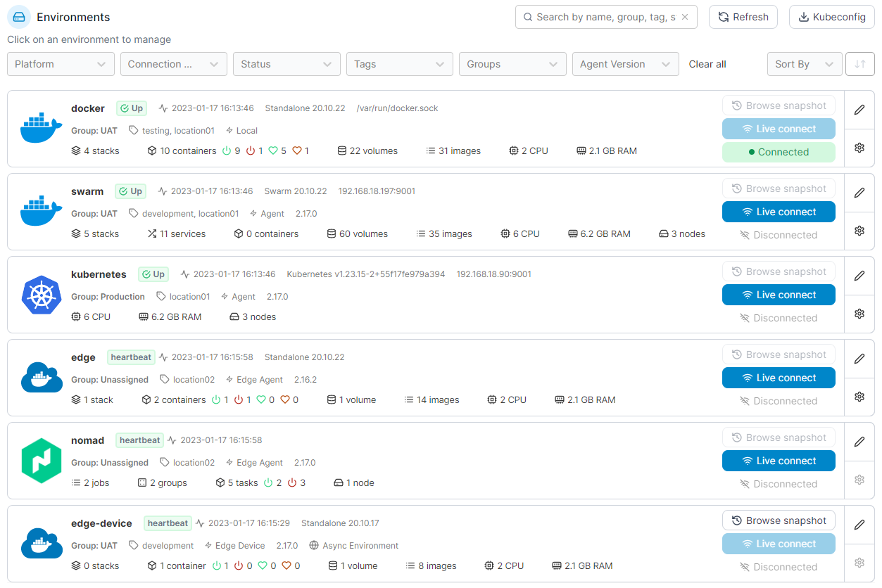Browse snapshot of edge-device environment

(x=779, y=520)
